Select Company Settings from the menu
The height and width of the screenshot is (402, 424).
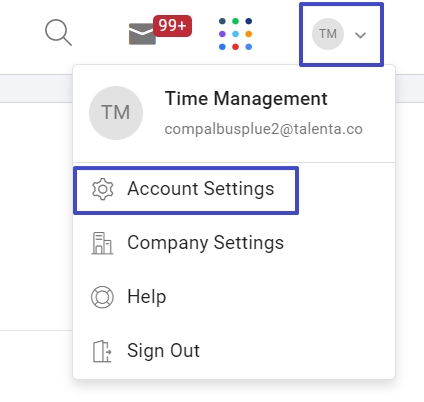pos(205,243)
